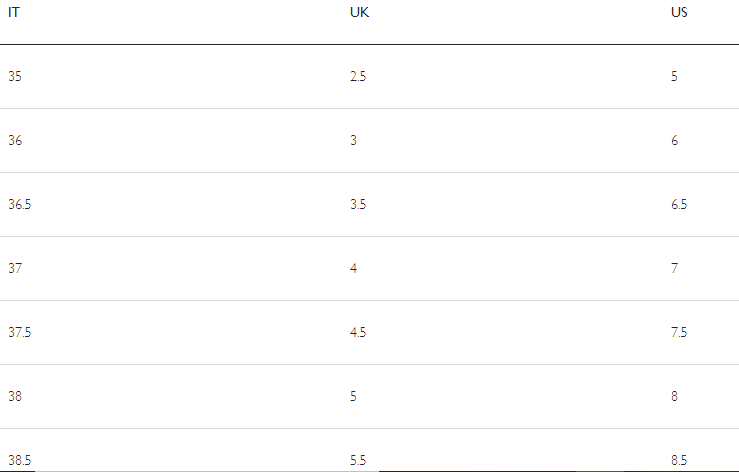Image resolution: width=739 pixels, height=472 pixels.
Task: Select IT size 35 cell
Action: pos(15,77)
